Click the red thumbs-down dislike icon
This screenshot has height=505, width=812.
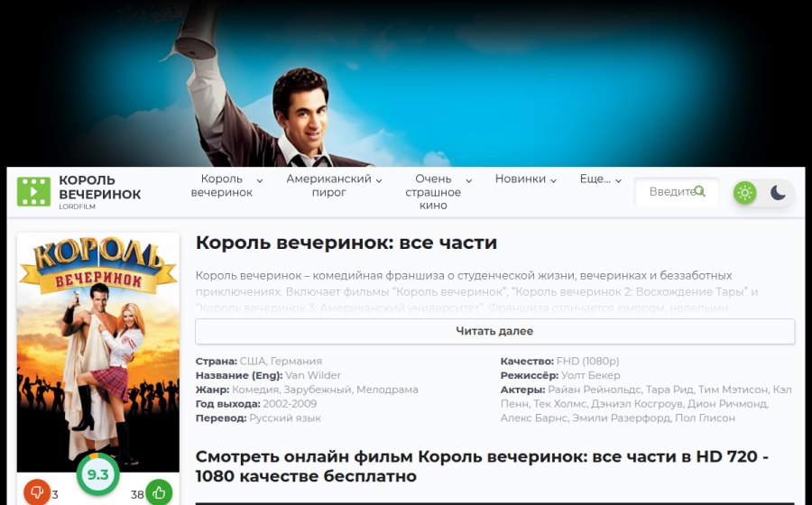[x=37, y=492]
